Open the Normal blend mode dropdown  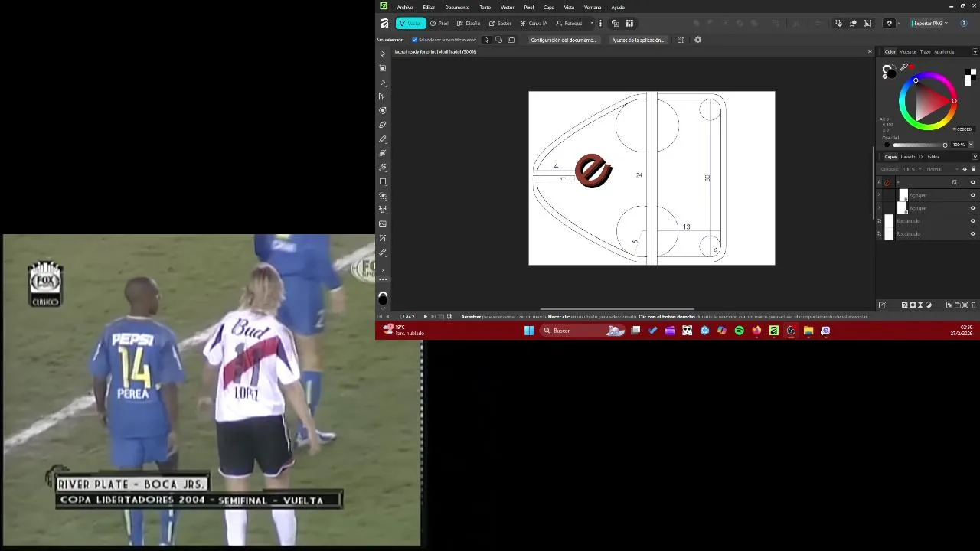[942, 169]
